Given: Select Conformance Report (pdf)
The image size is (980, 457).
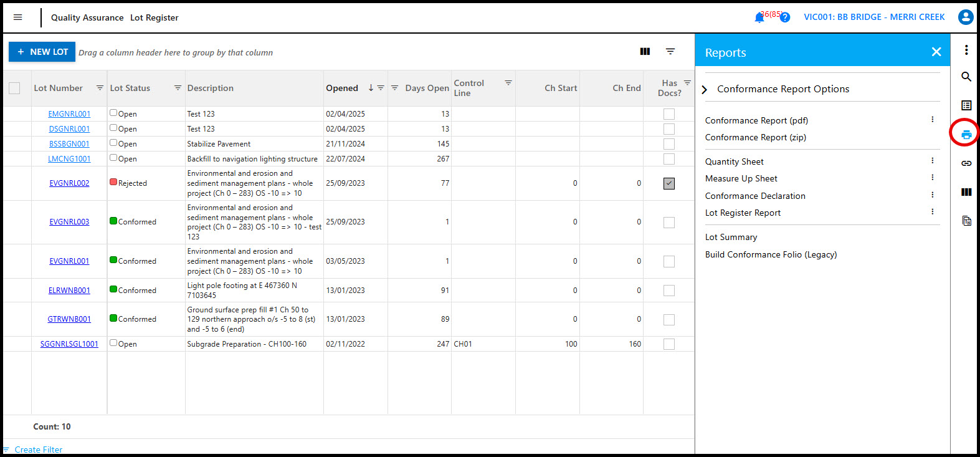Looking at the screenshot, I should click(x=756, y=120).
